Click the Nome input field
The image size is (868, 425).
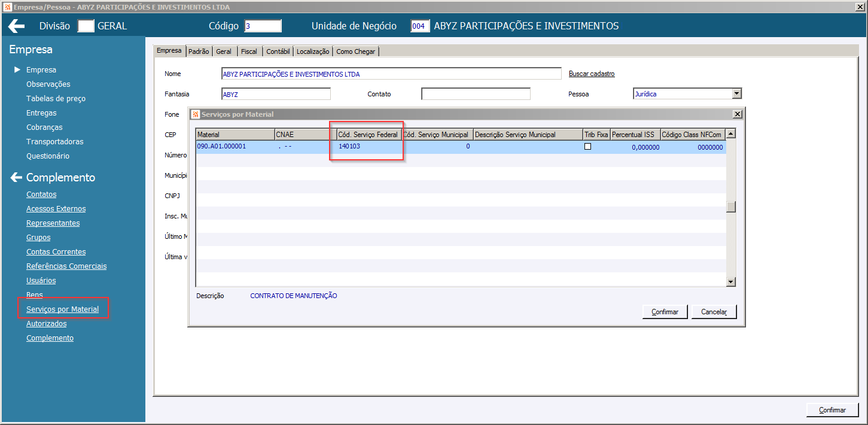click(x=391, y=74)
